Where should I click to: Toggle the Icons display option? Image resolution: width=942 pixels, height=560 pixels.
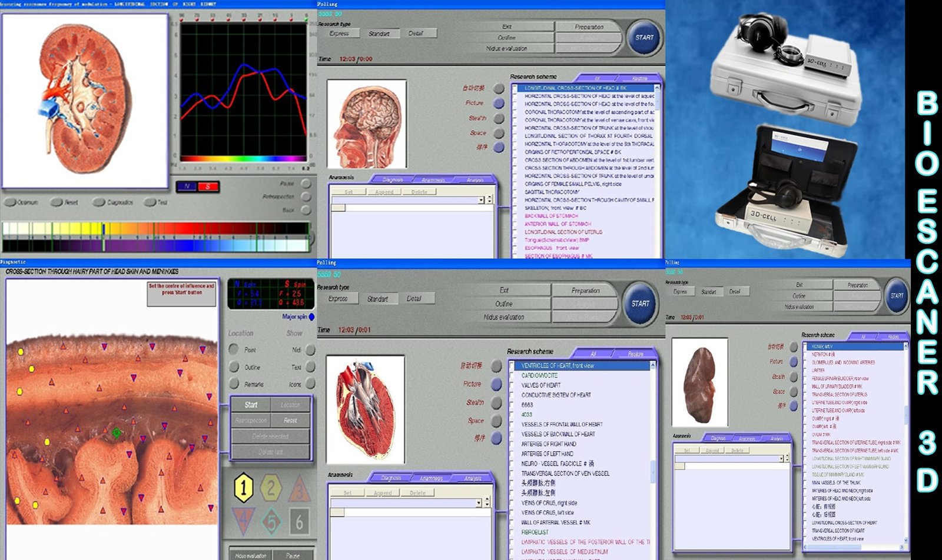[310, 384]
